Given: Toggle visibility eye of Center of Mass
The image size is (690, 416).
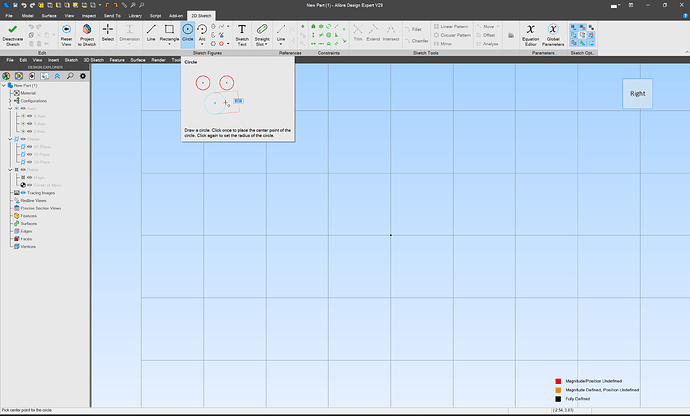Looking at the screenshot, I should click(x=30, y=185).
